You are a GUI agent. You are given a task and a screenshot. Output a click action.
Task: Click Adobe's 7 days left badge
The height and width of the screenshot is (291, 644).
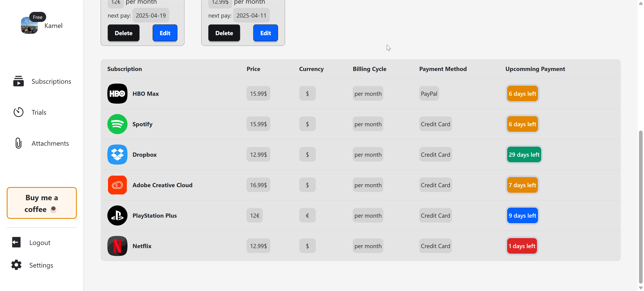pos(522,185)
